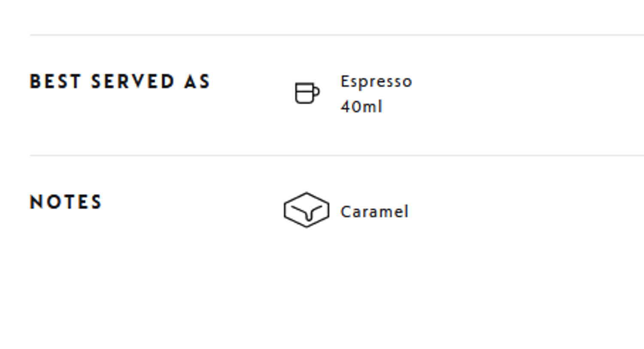The height and width of the screenshot is (349, 644).
Task: Click the caramel cube icon
Action: (306, 210)
